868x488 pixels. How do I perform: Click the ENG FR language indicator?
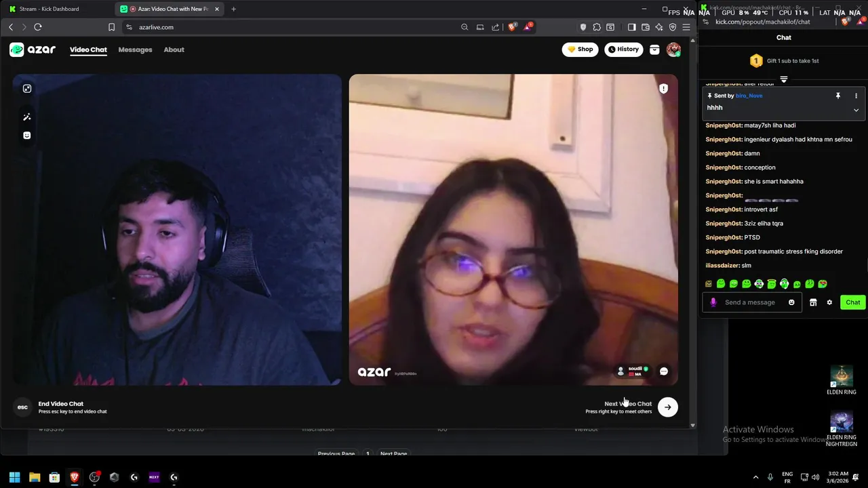[x=787, y=477]
